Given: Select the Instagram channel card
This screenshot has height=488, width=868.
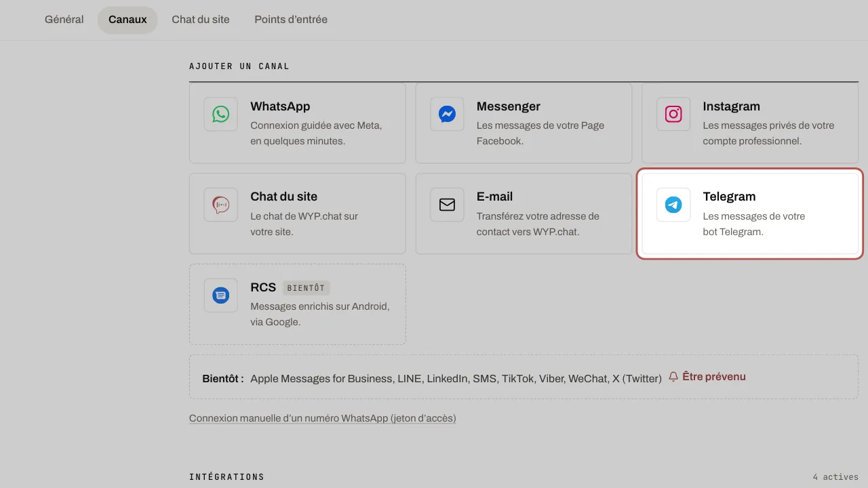Looking at the screenshot, I should click(x=750, y=123).
